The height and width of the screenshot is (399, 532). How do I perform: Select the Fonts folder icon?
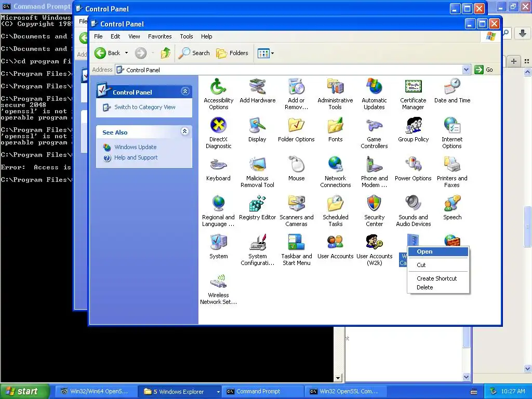[335, 126]
